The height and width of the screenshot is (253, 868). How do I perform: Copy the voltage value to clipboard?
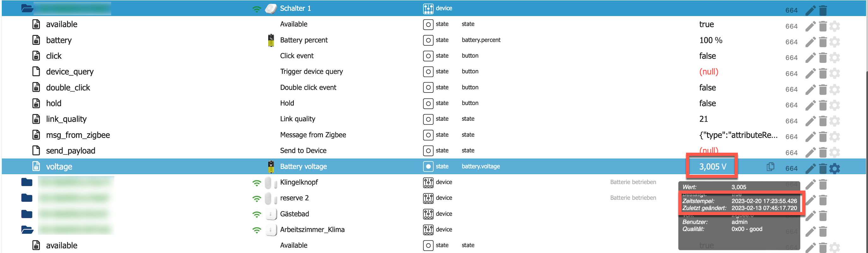(x=770, y=167)
